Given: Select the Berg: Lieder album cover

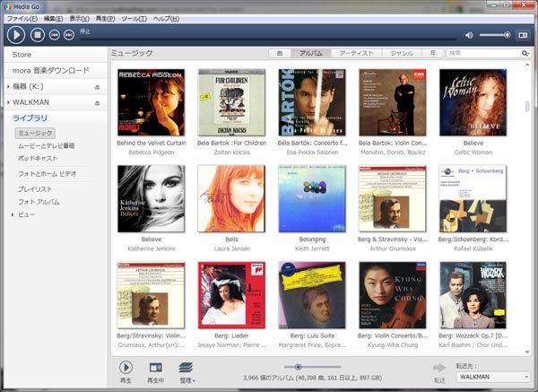Looking at the screenshot, I should [231, 295].
